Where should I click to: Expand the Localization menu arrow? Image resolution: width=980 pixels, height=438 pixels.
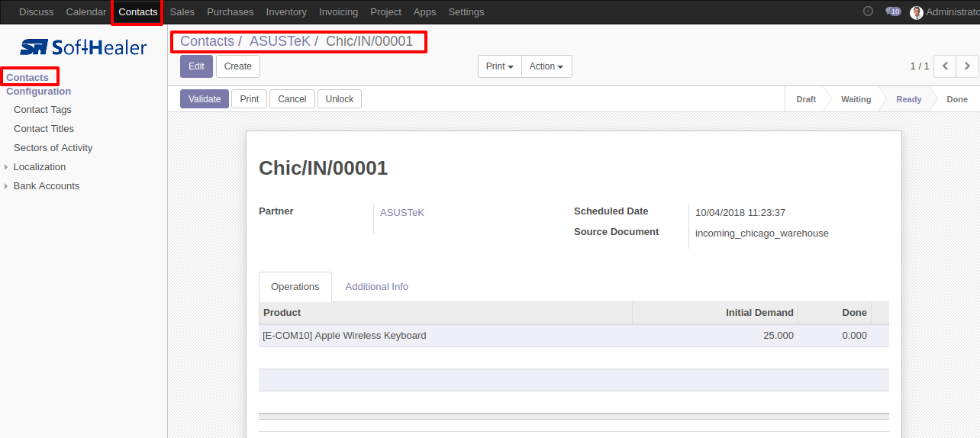click(x=6, y=167)
